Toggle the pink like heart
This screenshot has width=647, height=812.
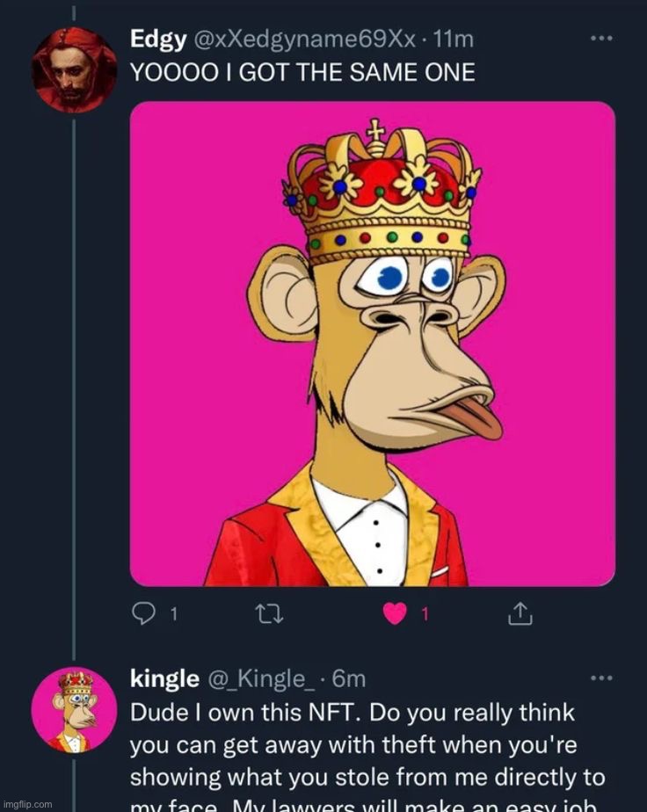[x=396, y=614]
